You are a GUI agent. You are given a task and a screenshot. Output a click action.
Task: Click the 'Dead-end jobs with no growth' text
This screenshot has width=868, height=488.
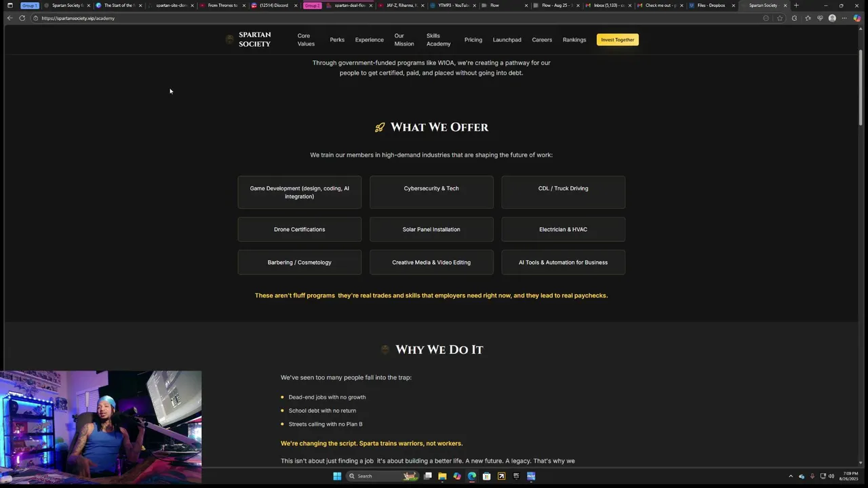327,397
